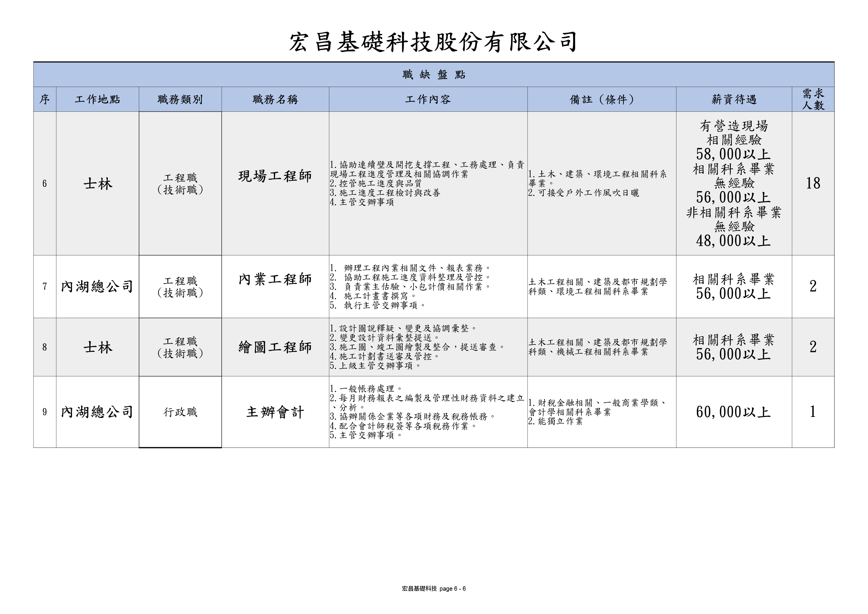Click salary 56,000以上 in 內業工程師 row
The width and height of the screenshot is (868, 614).
[734, 294]
